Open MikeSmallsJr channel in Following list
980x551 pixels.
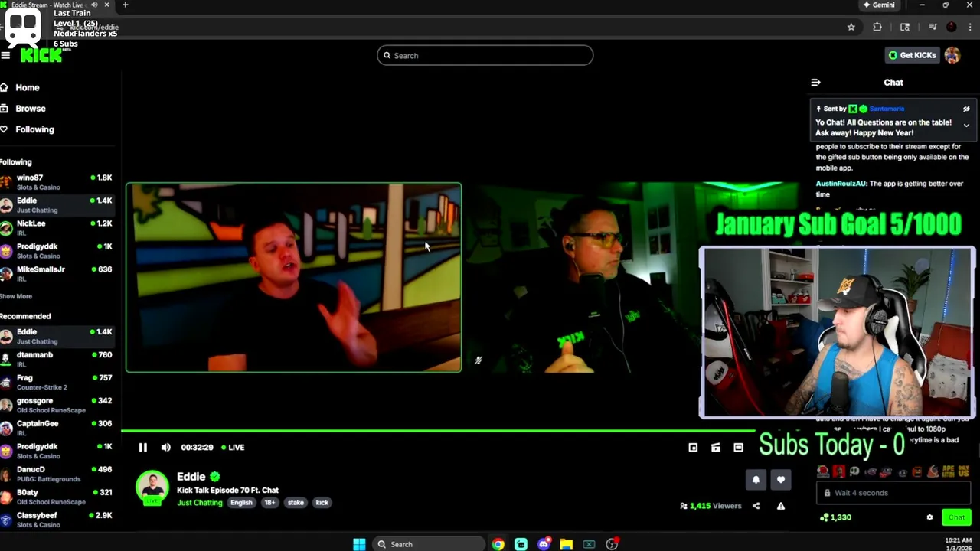(x=57, y=274)
